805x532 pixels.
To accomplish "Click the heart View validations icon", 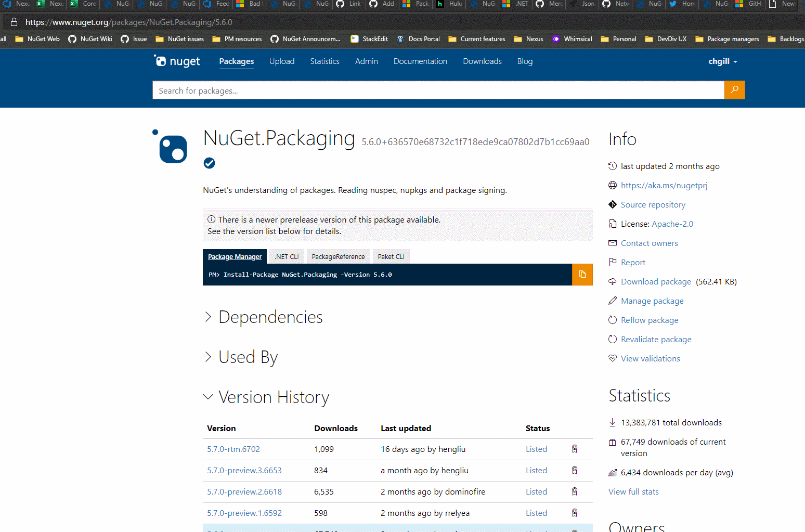I will [613, 358].
